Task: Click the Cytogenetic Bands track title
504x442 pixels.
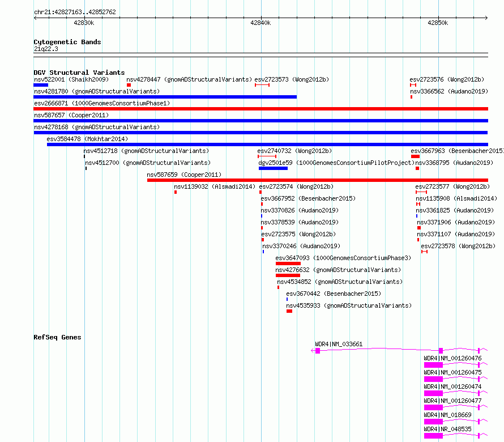Action: pyautogui.click(x=67, y=42)
